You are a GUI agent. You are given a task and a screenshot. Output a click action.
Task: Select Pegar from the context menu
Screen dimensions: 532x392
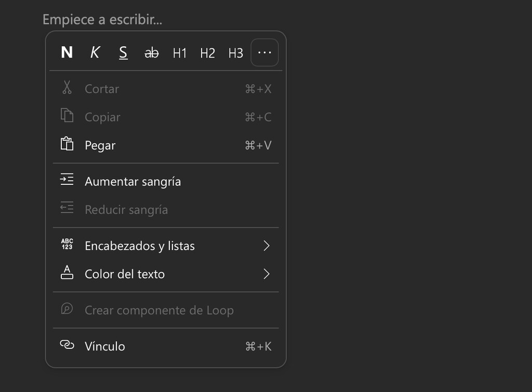click(x=100, y=145)
